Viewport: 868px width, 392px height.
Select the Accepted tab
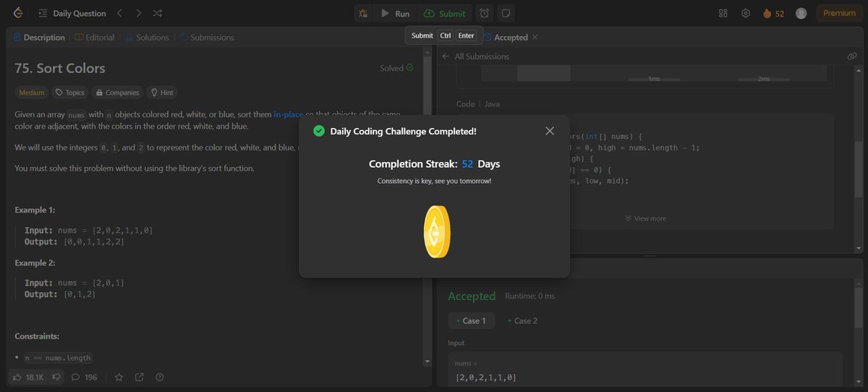506,38
